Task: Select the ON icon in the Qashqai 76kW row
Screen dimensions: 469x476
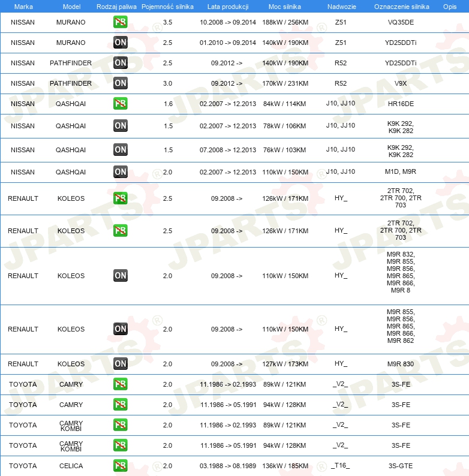Action: pos(121,150)
